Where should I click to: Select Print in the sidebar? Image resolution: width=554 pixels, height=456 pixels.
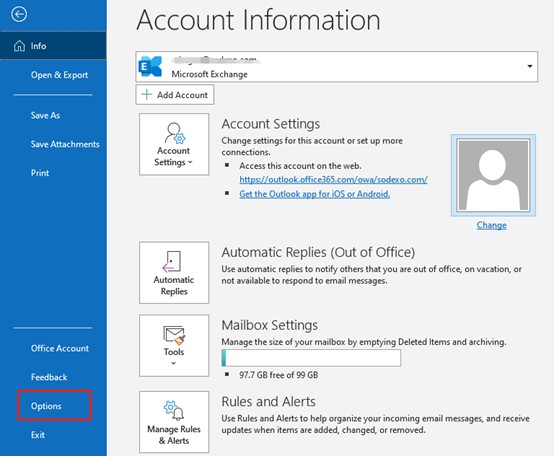click(40, 173)
